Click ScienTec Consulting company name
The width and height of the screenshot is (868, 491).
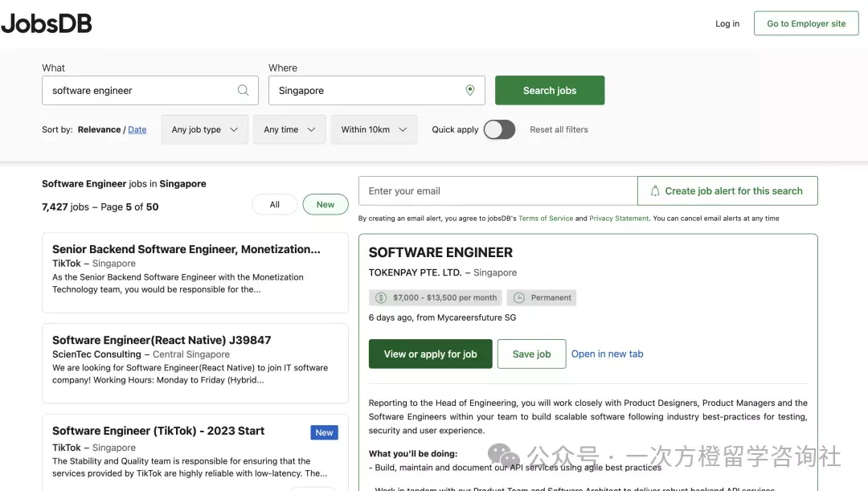coord(97,355)
